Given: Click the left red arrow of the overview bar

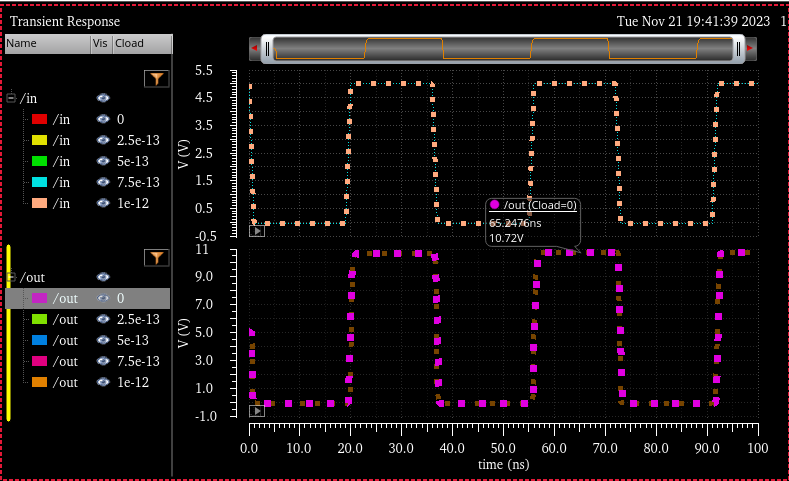Looking at the screenshot, I should point(254,48).
